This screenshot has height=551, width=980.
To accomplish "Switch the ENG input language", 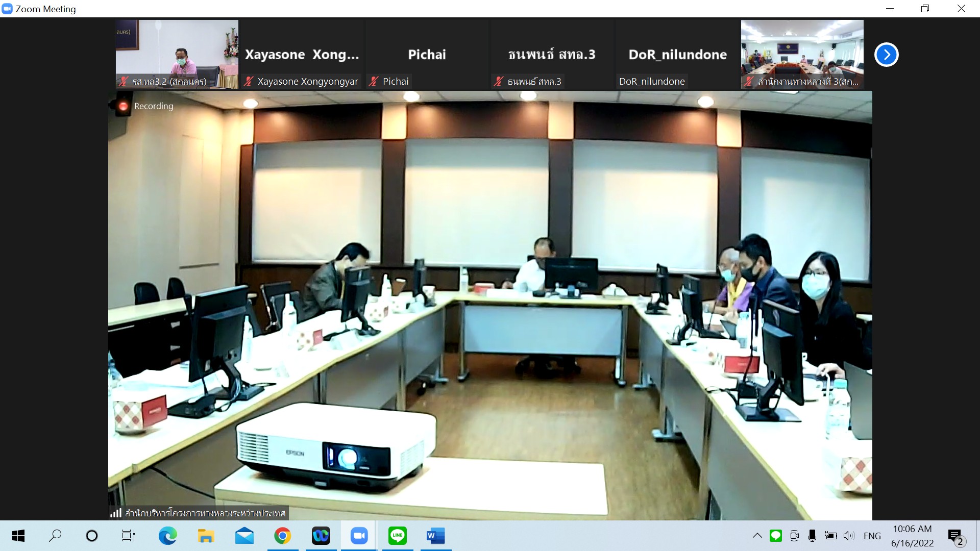I will tap(872, 536).
